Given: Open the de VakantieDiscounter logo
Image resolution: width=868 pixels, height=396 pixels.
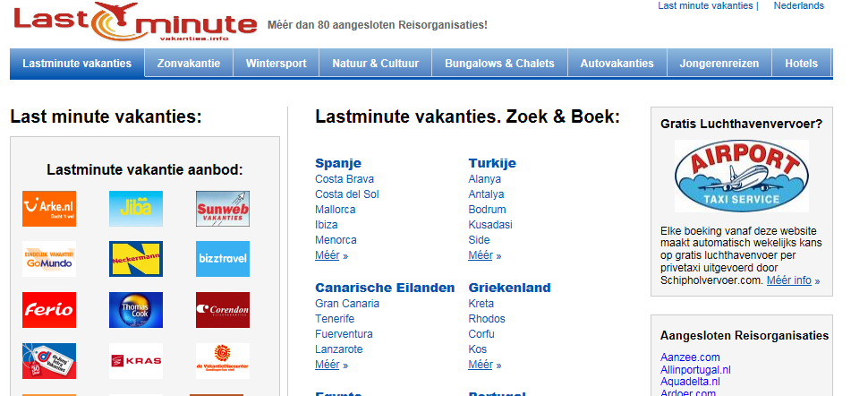Looking at the screenshot, I should click(223, 361).
